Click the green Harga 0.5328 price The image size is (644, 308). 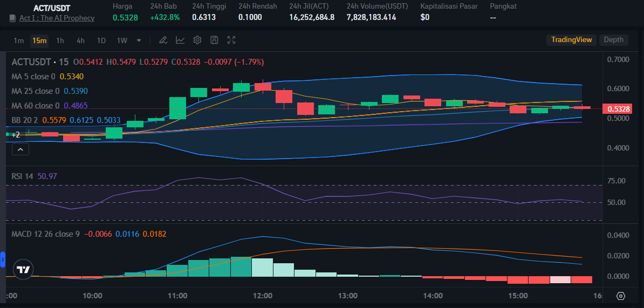[x=125, y=18]
